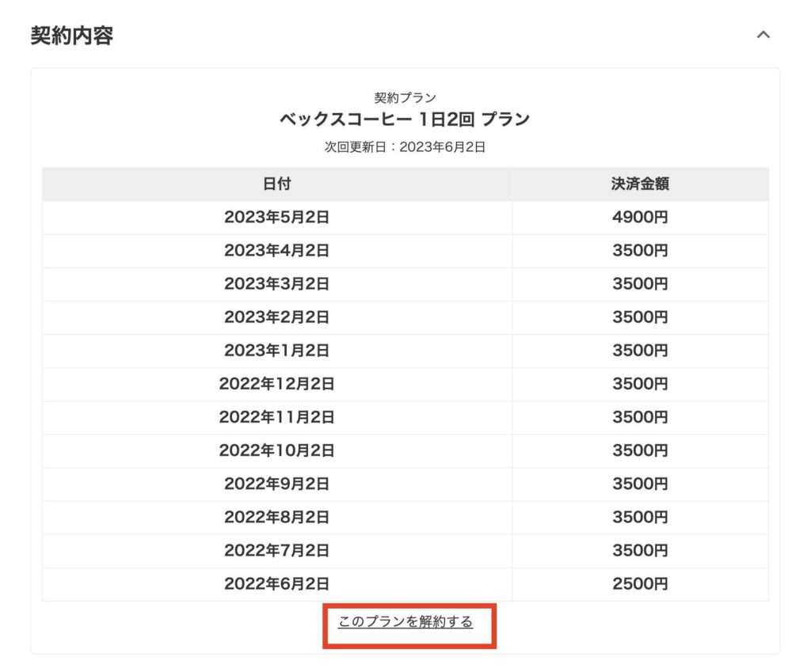
Task: Select the 4900円 amount cell
Action: (640, 217)
